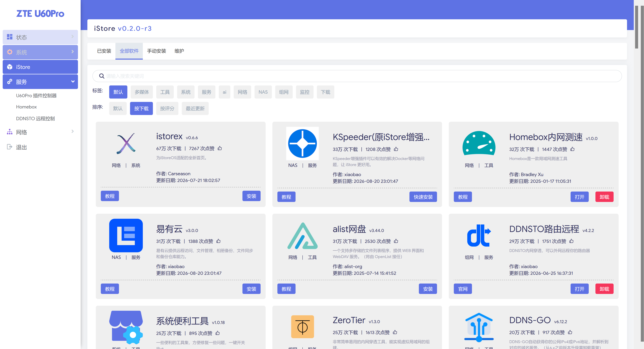Image resolution: width=644 pixels, height=349 pixels.
Task: Sort apps by 按评分
Action: [x=167, y=108]
